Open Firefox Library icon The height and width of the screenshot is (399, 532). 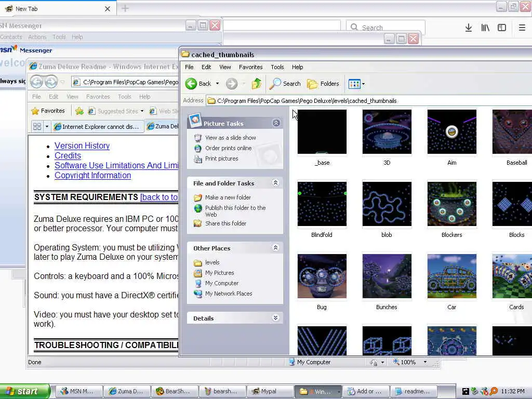485,28
